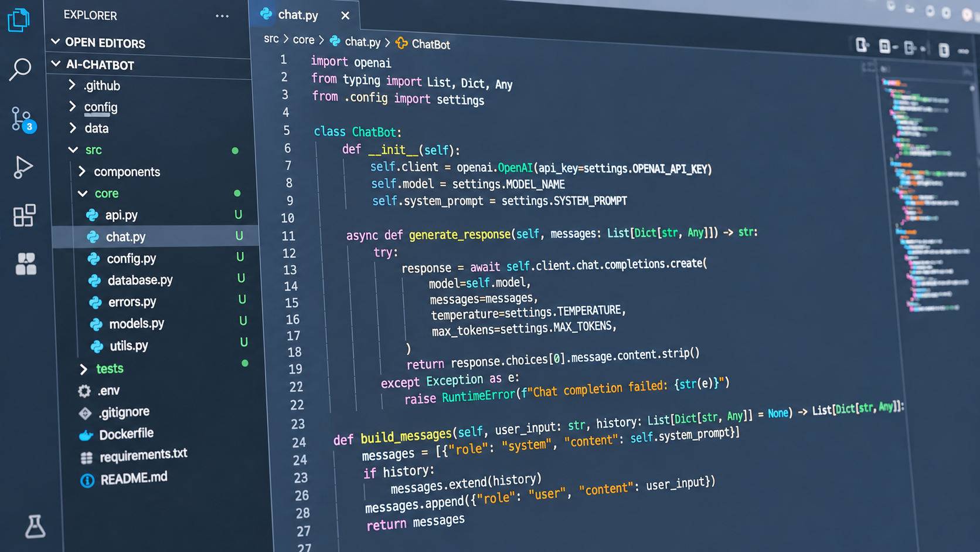Open the .env file

pyautogui.click(x=109, y=391)
